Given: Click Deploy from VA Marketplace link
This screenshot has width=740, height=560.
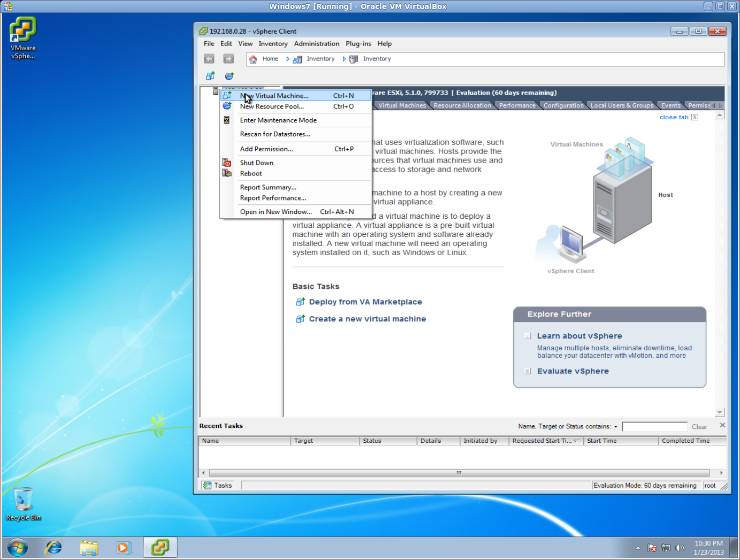Looking at the screenshot, I should click(365, 302).
